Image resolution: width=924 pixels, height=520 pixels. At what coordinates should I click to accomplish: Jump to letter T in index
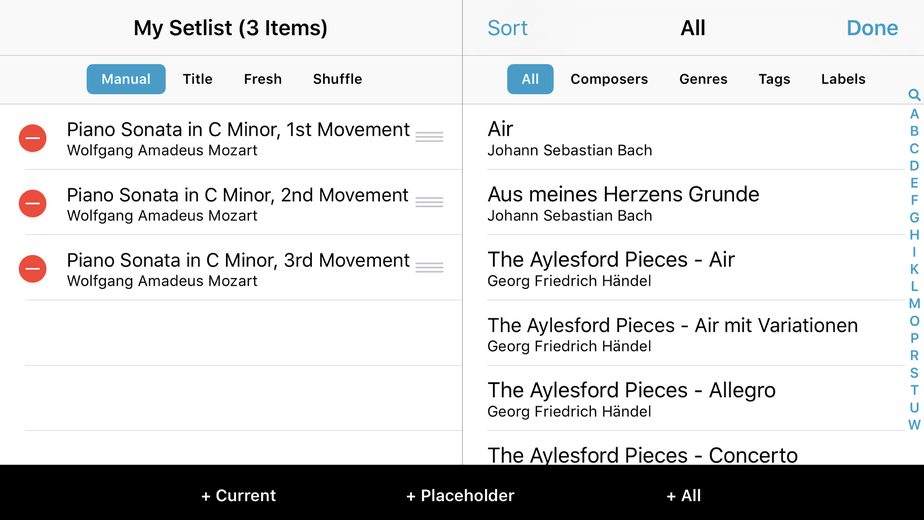914,390
